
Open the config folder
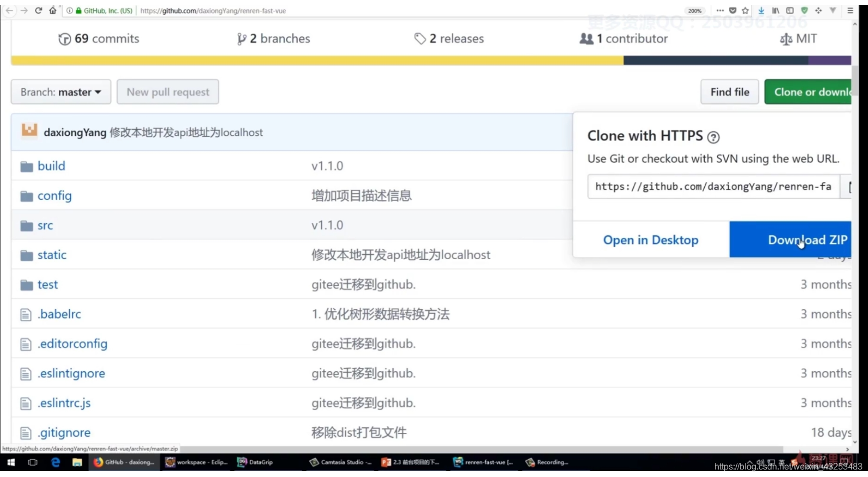[54, 195]
